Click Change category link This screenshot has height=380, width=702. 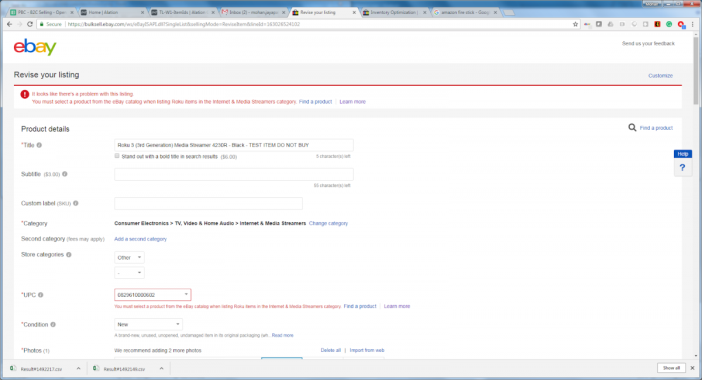328,223
